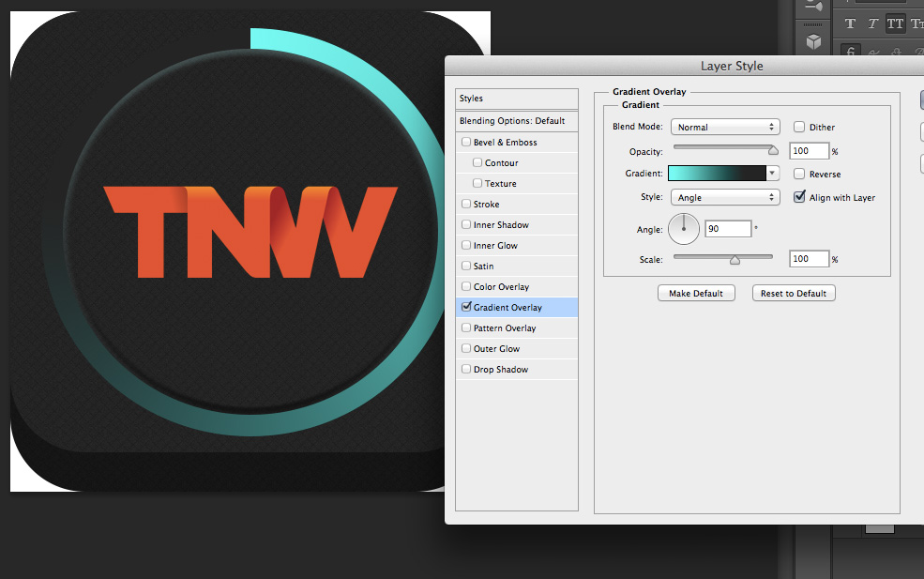Toggle Faux Bold in Character panel
924x579 pixels.
tap(850, 23)
